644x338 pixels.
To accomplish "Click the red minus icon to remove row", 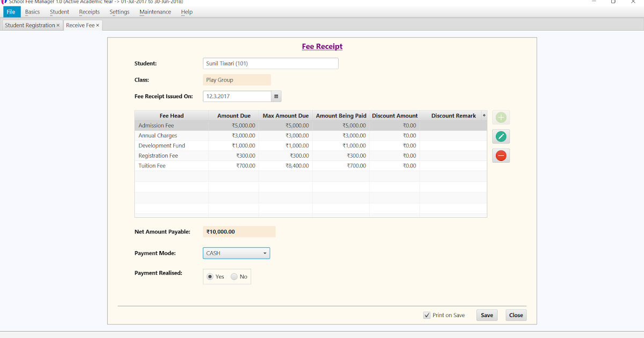I will [x=501, y=156].
